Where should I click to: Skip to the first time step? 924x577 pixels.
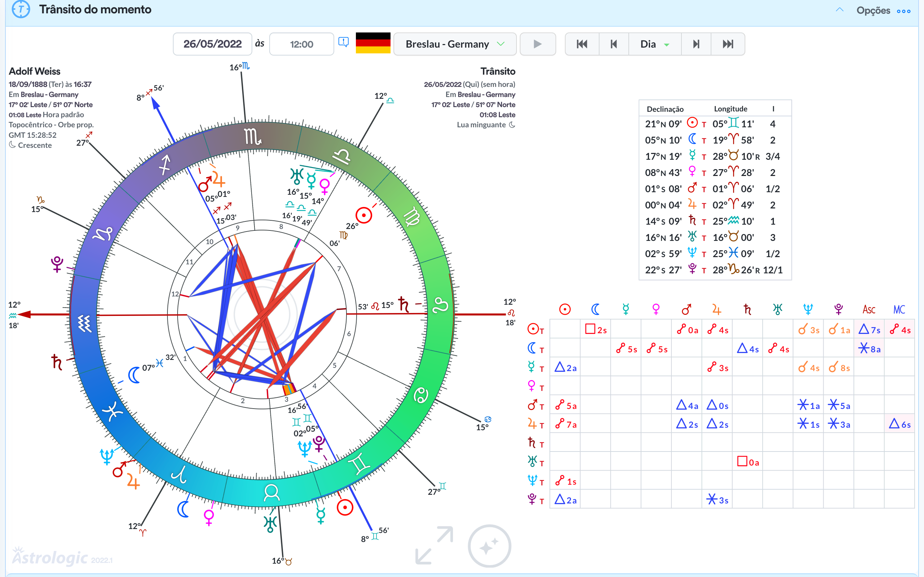pyautogui.click(x=582, y=44)
